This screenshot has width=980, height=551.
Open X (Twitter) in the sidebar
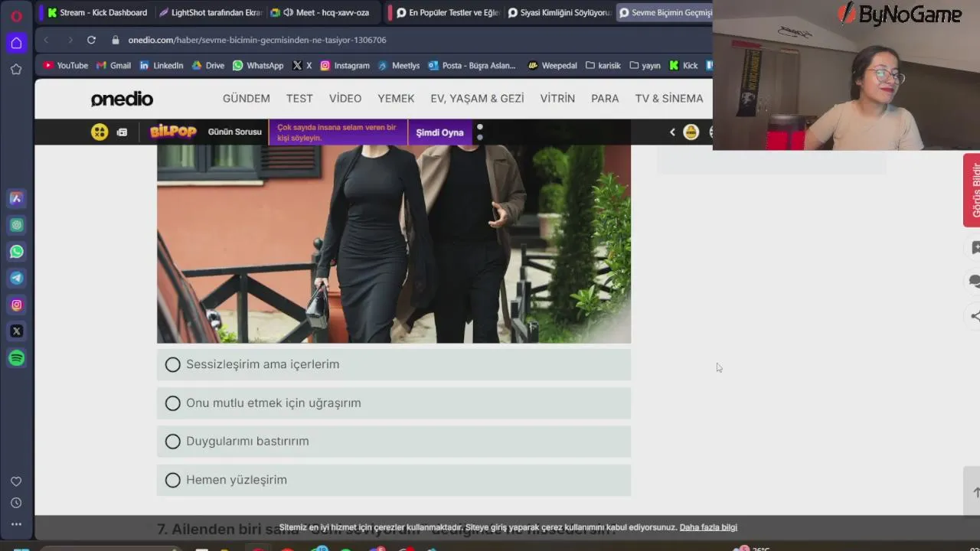point(16,331)
